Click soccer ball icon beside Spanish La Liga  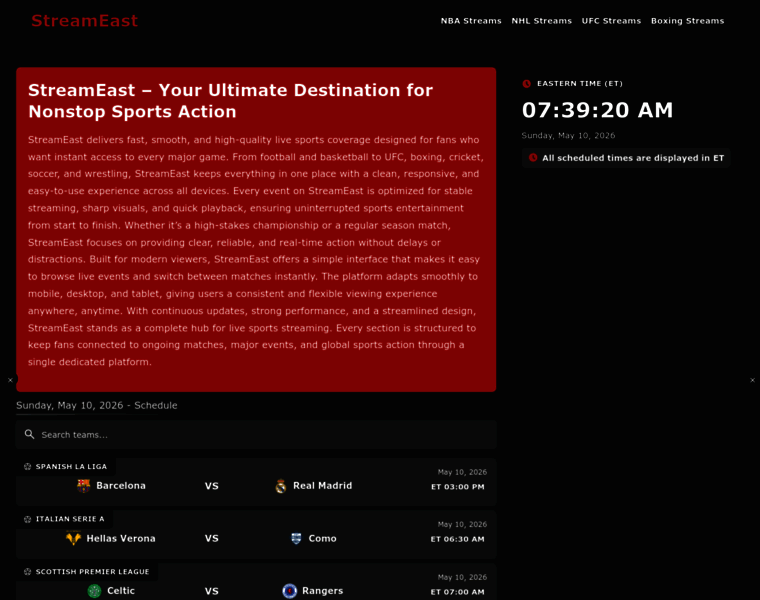pos(28,466)
